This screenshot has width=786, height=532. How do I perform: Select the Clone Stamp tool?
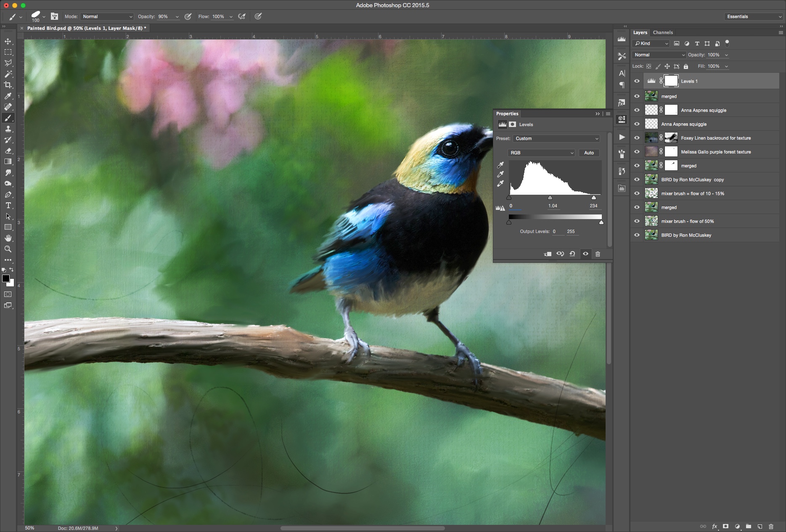click(8, 129)
